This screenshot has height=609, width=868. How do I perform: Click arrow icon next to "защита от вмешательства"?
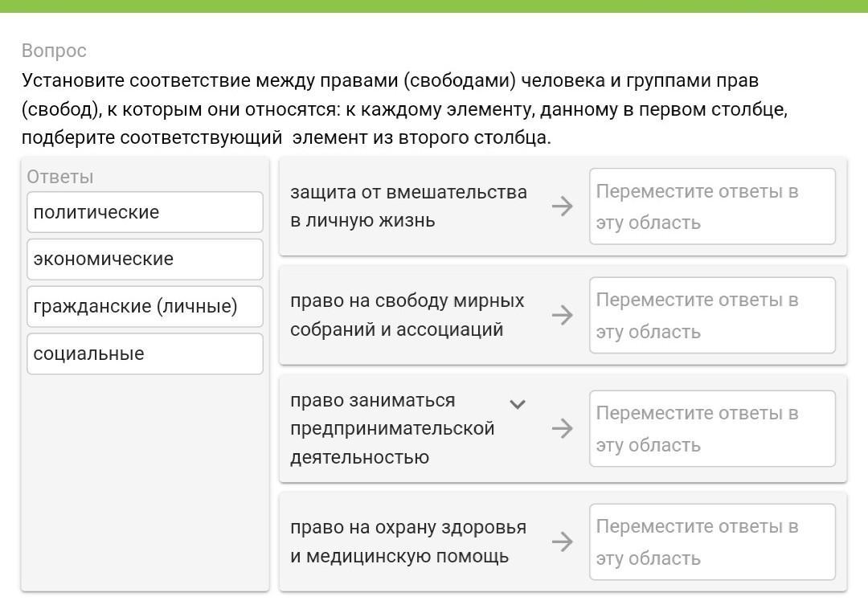pyautogui.click(x=563, y=206)
